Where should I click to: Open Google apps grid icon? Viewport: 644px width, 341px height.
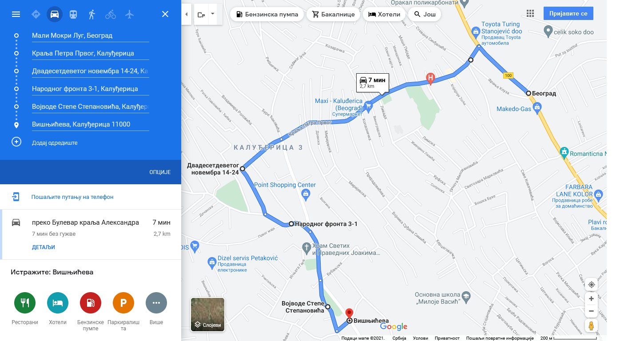pos(530,14)
